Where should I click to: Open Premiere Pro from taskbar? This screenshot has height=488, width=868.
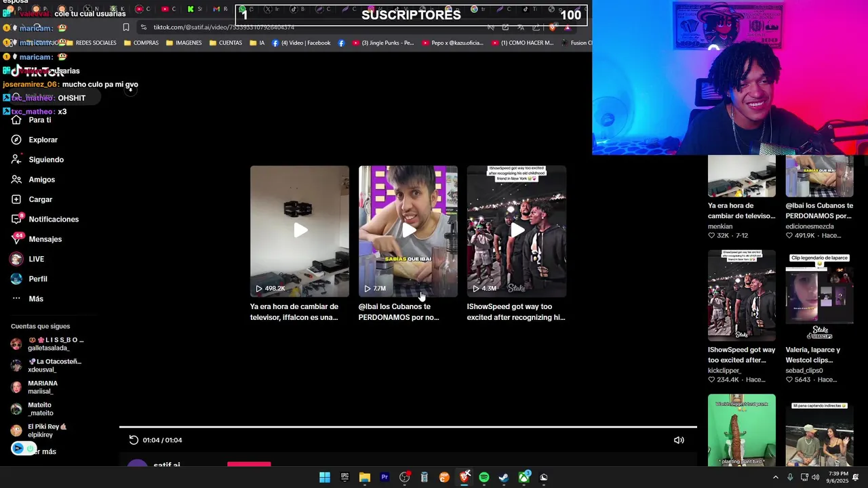pyautogui.click(x=384, y=477)
